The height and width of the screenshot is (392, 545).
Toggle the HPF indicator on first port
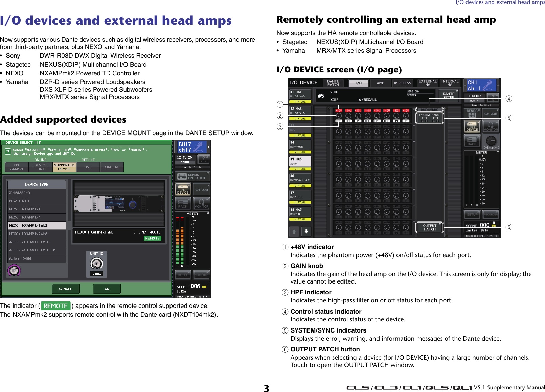coord(338,121)
